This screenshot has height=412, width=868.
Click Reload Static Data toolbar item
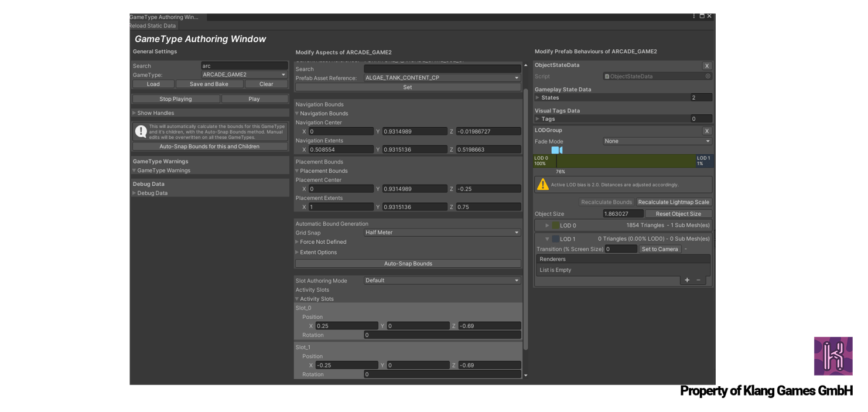pyautogui.click(x=153, y=26)
